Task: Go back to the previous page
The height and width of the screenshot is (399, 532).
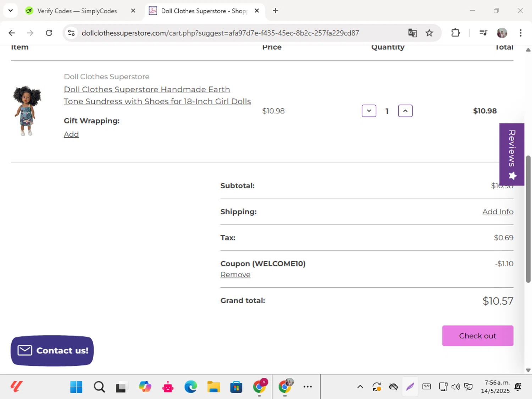Action: tap(12, 33)
